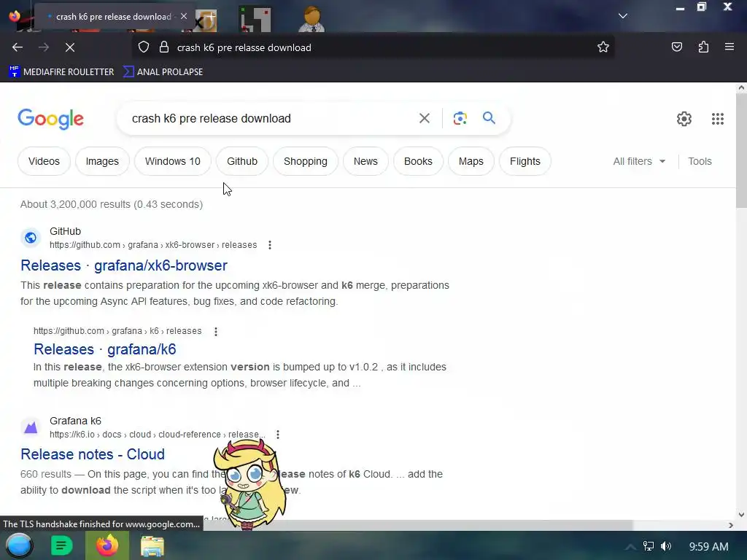Image resolution: width=747 pixels, height=560 pixels.
Task: Switch to Flights results
Action: point(525,161)
